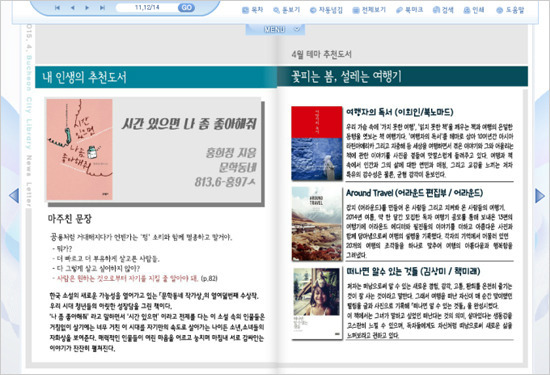
Task: Start 자동넘김 auto page flip
Action: [326, 10]
